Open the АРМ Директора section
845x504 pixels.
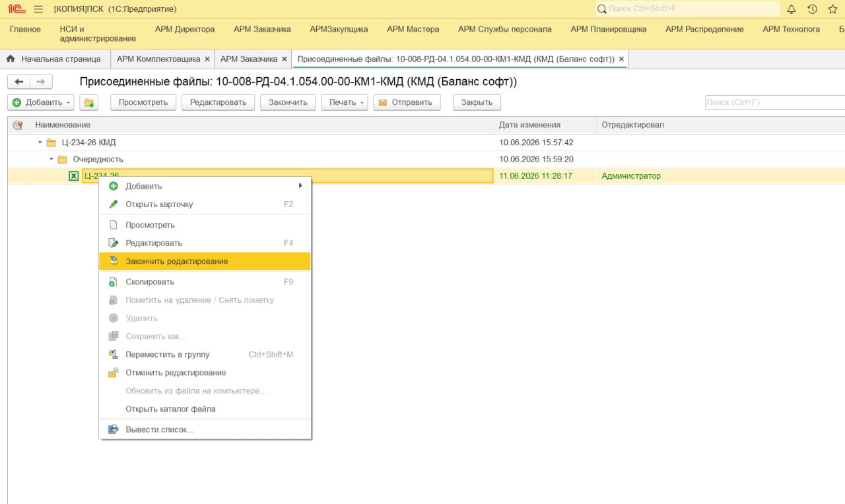point(185,29)
